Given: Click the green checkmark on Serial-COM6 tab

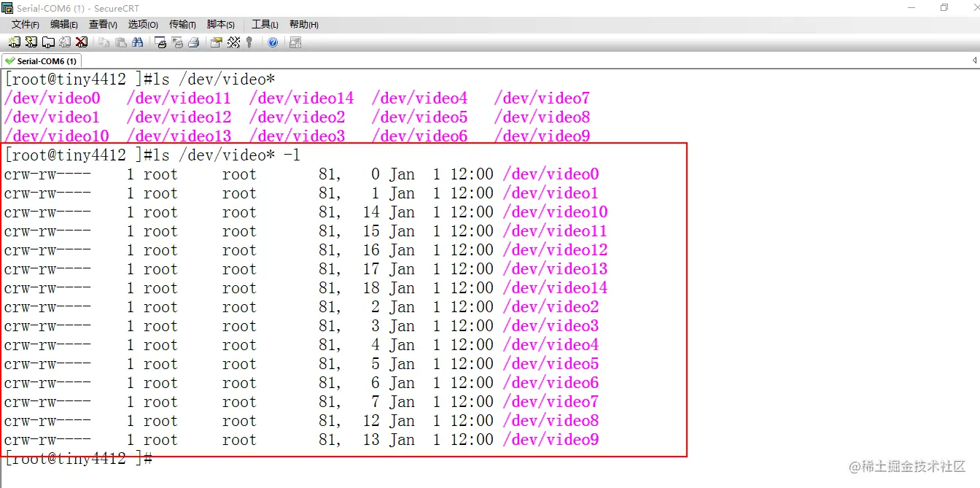Looking at the screenshot, I should [9, 61].
